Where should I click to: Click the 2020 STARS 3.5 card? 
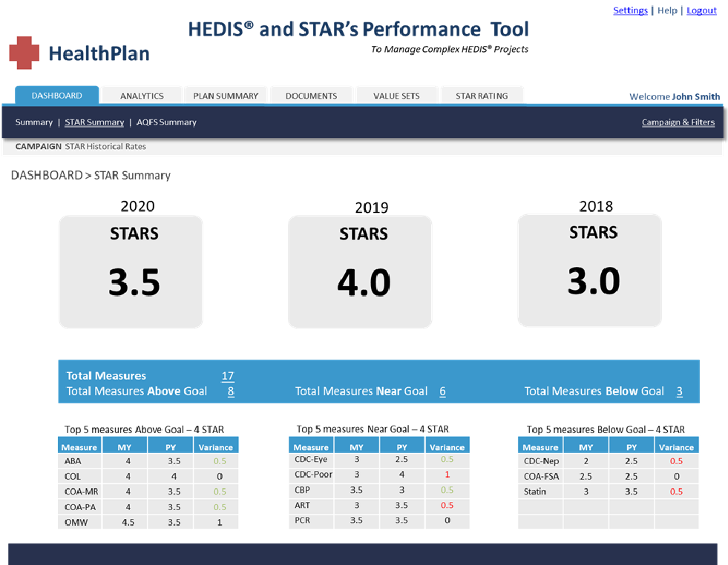131,271
